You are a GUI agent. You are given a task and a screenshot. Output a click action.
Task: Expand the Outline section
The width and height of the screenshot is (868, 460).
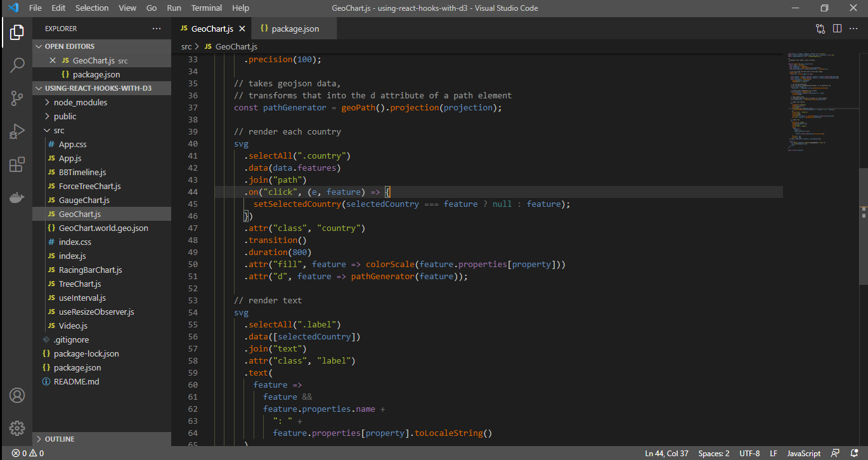tap(101, 439)
